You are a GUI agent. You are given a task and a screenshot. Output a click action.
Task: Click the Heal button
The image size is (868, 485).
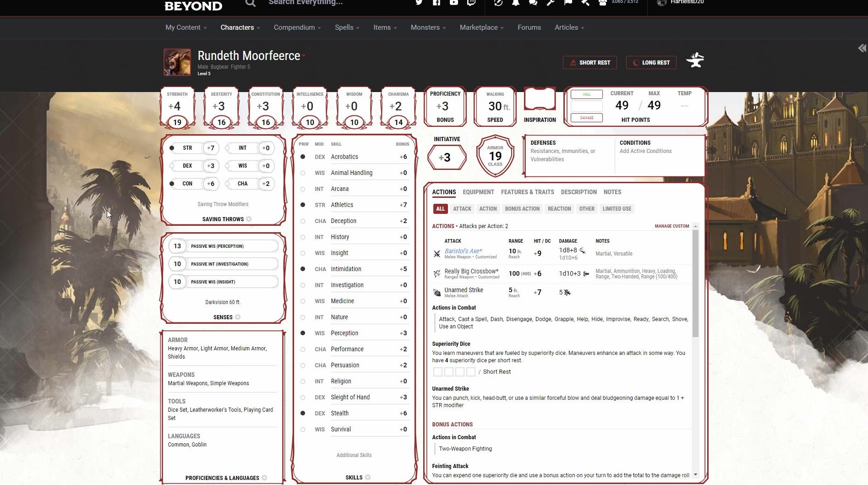click(x=586, y=94)
